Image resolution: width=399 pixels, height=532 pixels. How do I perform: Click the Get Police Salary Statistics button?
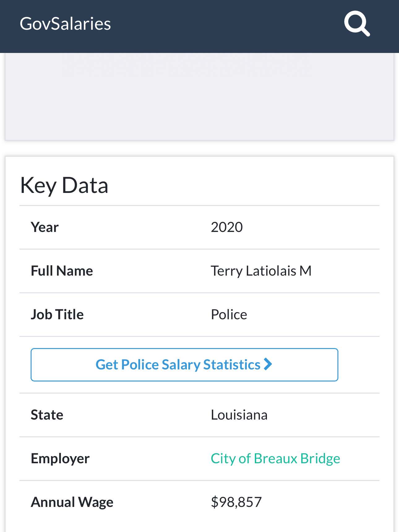184,364
